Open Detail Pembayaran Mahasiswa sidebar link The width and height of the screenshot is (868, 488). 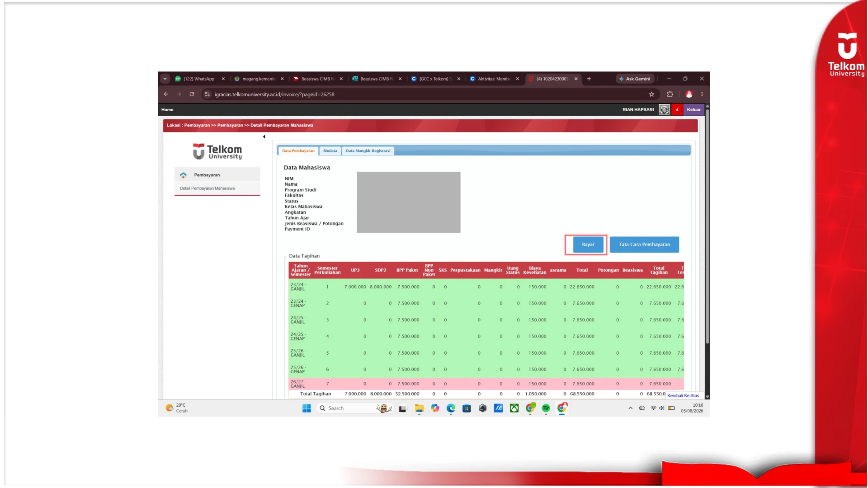pyautogui.click(x=207, y=188)
